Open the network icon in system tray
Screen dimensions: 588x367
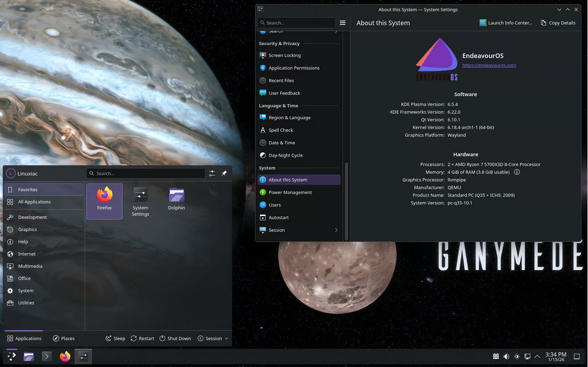pos(527,356)
